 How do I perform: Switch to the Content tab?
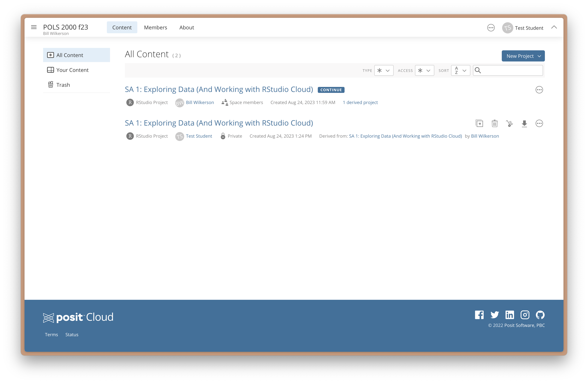[122, 27]
